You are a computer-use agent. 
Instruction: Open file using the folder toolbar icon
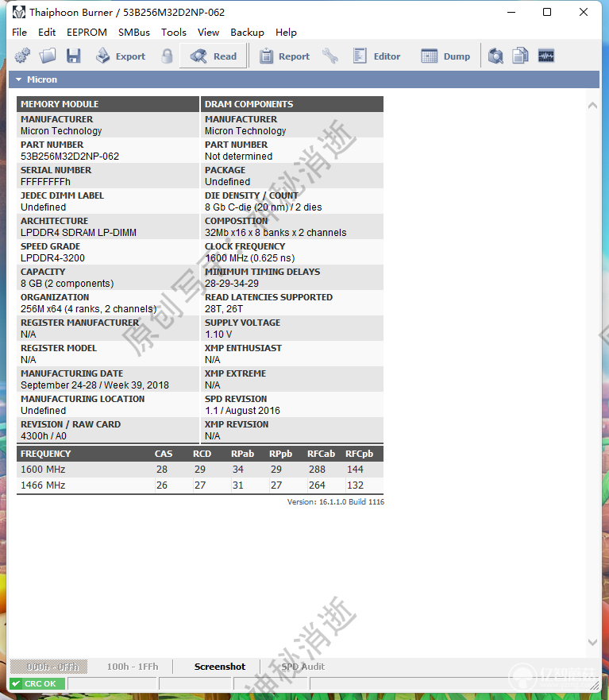point(48,56)
